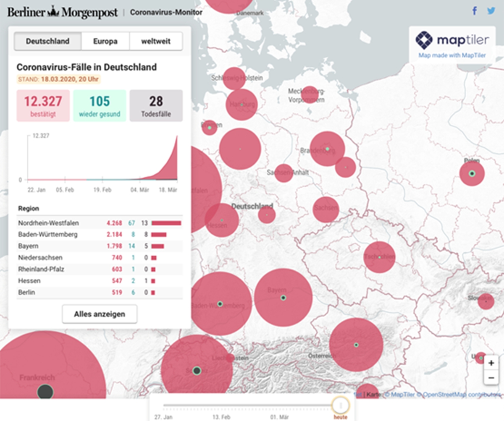Click the 12.327 bestätigt red counter box
The image size is (504, 421).
(x=43, y=106)
